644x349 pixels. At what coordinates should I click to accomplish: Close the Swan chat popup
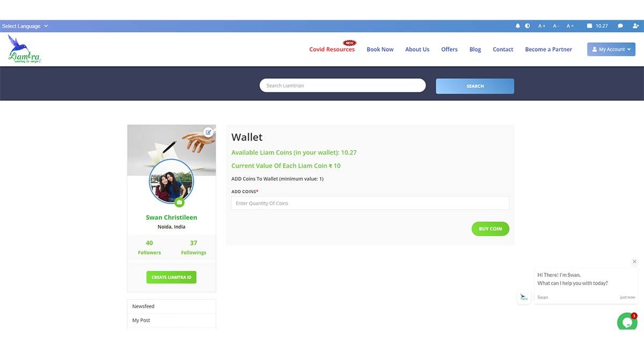(634, 262)
